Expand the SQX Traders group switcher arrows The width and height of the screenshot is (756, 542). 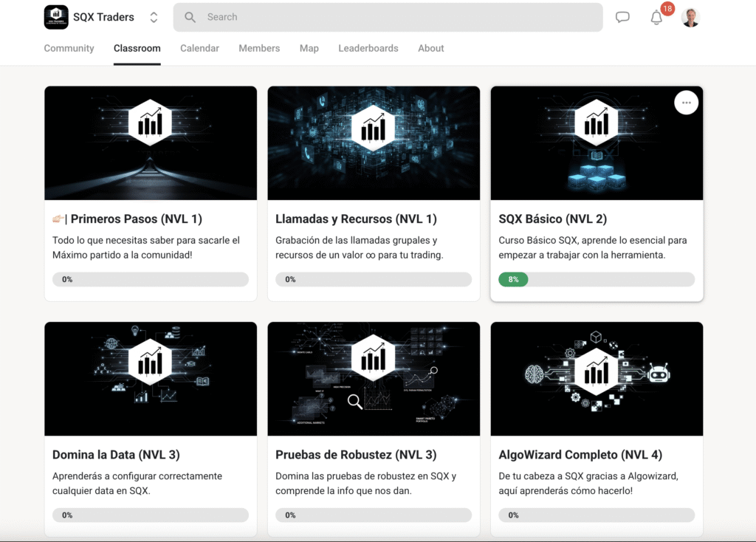(x=154, y=17)
